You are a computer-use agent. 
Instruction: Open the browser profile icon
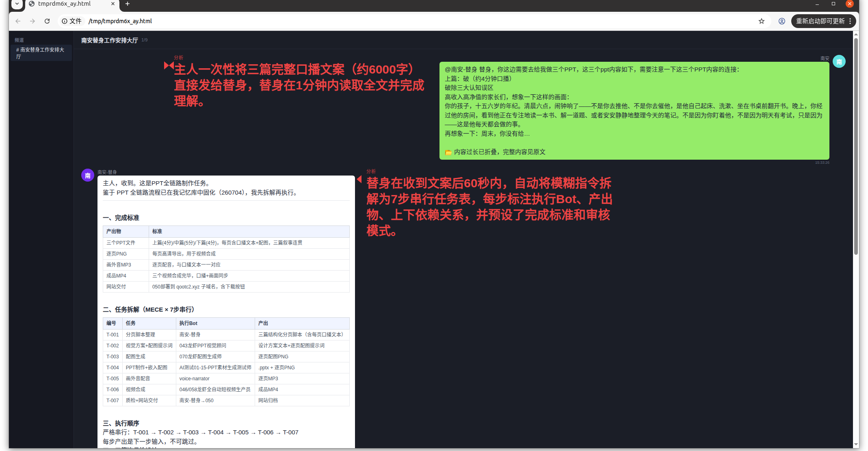782,21
